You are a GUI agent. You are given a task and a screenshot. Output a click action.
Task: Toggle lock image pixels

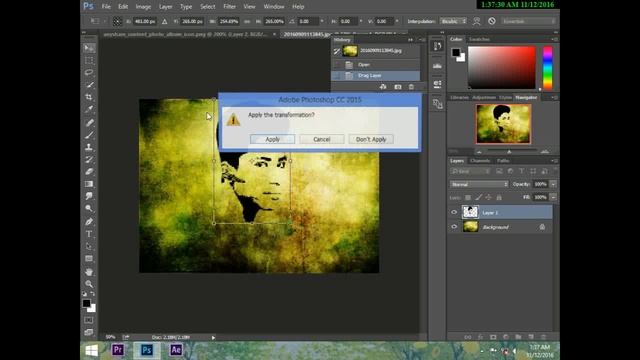(x=478, y=198)
